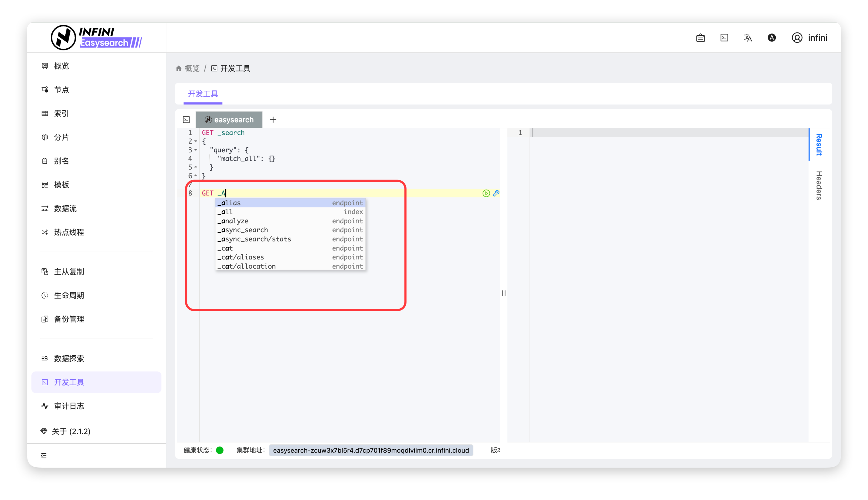This screenshot has height=500, width=868.
Task: Click the terminal console icon in header
Action: (x=724, y=38)
